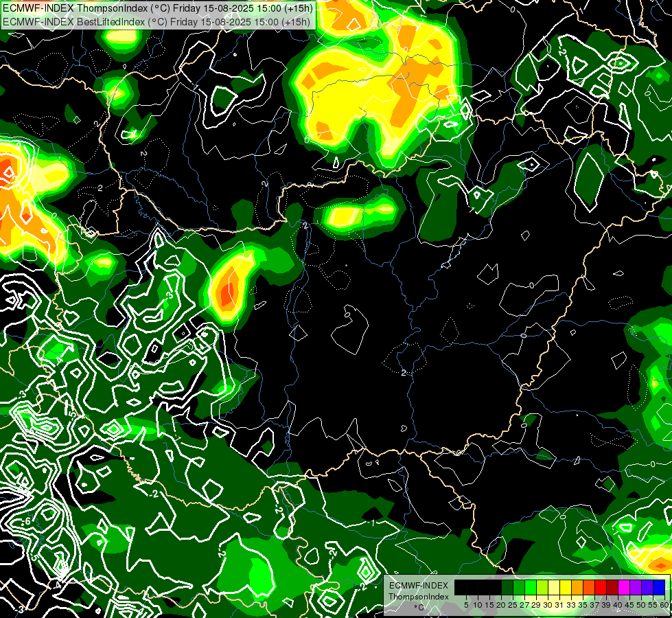Click legend scale value '5'

[466, 605]
